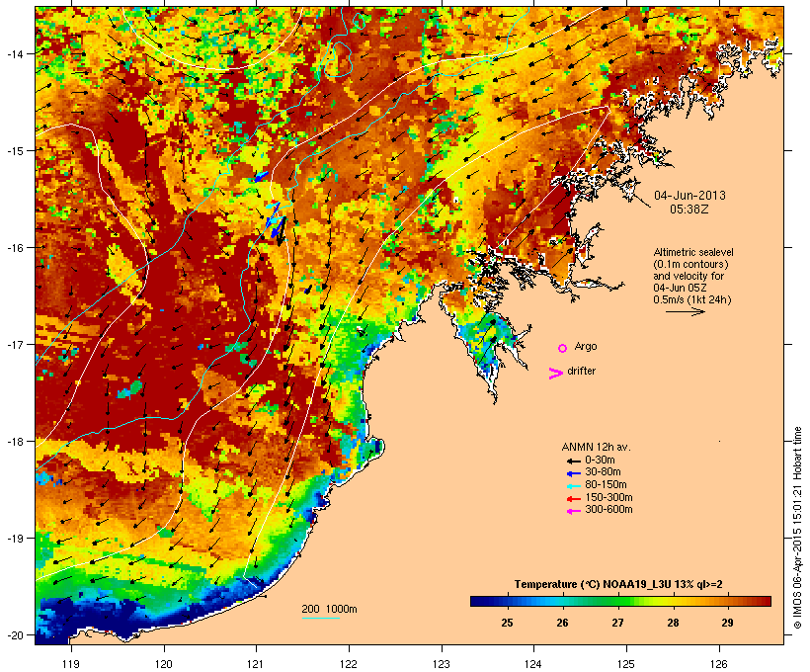Click the 0.5m/s velocity scale arrow
Viewport: 810px width, 672px height.
pos(685,311)
